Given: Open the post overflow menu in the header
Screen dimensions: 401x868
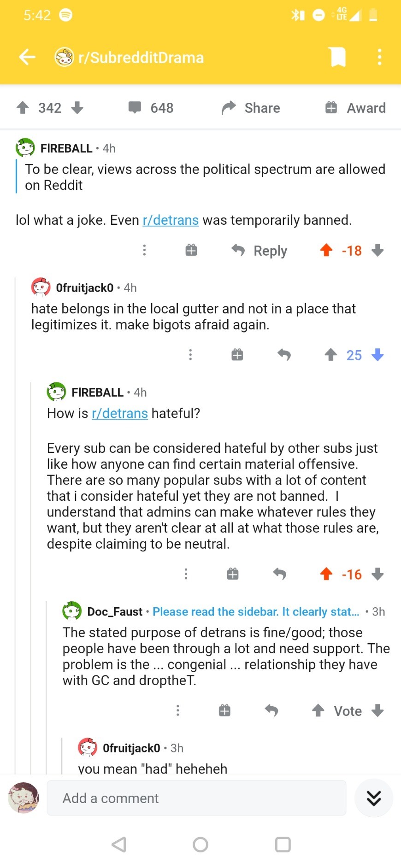Looking at the screenshot, I should (379, 57).
